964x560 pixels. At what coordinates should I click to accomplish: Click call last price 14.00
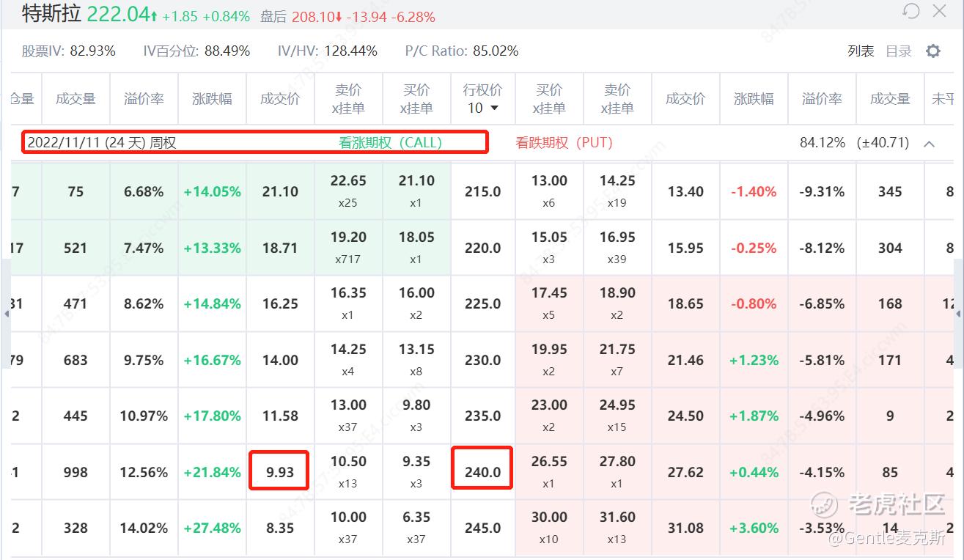[280, 361]
